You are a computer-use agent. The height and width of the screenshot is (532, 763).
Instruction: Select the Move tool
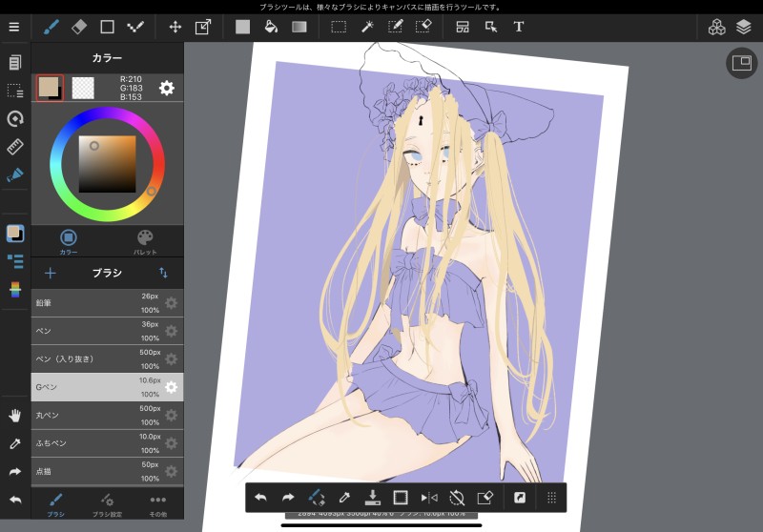[x=175, y=27]
